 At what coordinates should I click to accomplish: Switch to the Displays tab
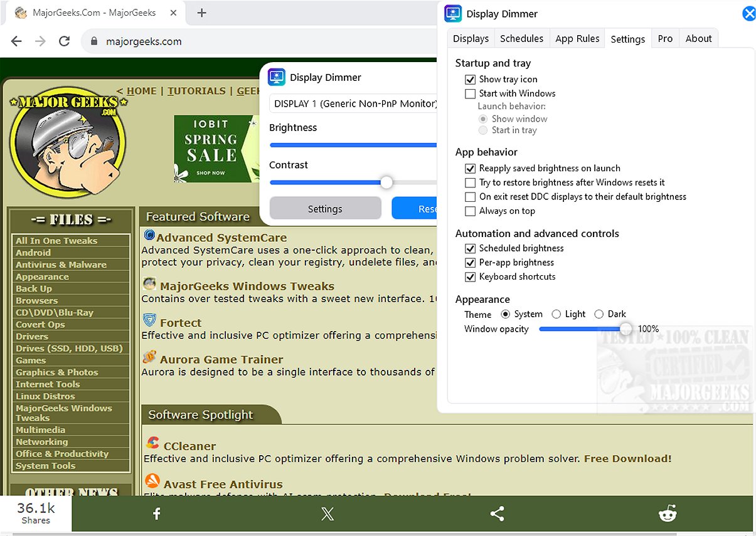471,38
